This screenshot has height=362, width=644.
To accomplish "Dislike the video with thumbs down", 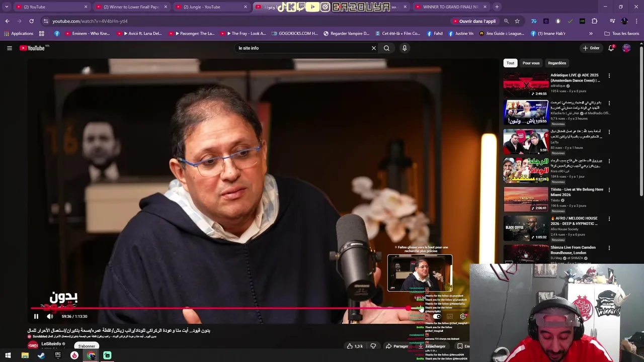I will click(x=373, y=346).
